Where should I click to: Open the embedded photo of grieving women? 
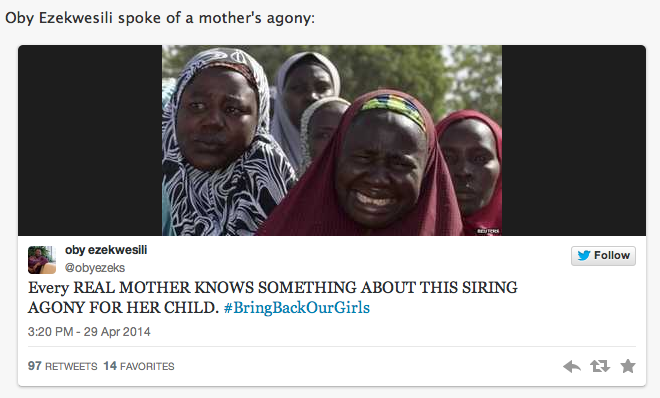(332, 140)
